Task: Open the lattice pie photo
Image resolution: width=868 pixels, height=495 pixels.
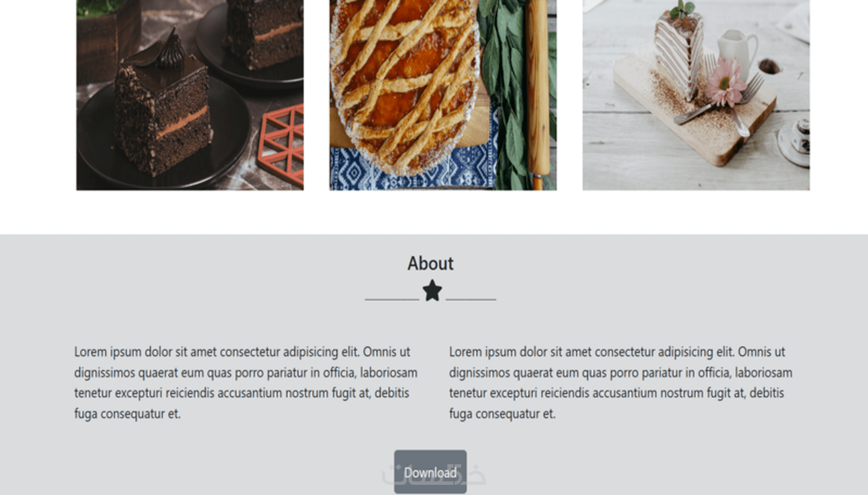Action: 443,95
